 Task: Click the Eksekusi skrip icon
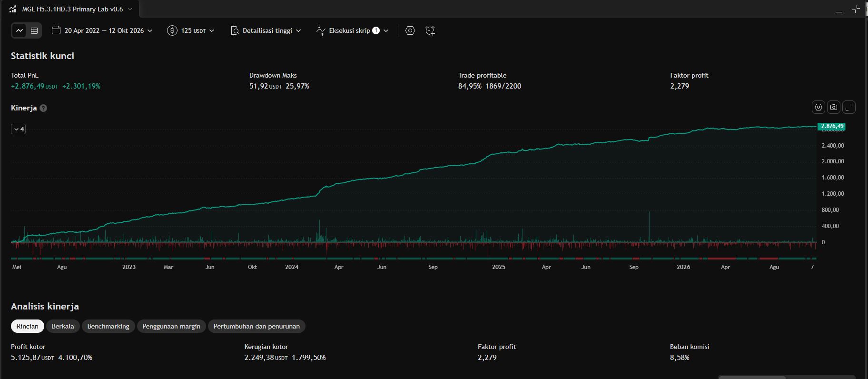click(321, 30)
